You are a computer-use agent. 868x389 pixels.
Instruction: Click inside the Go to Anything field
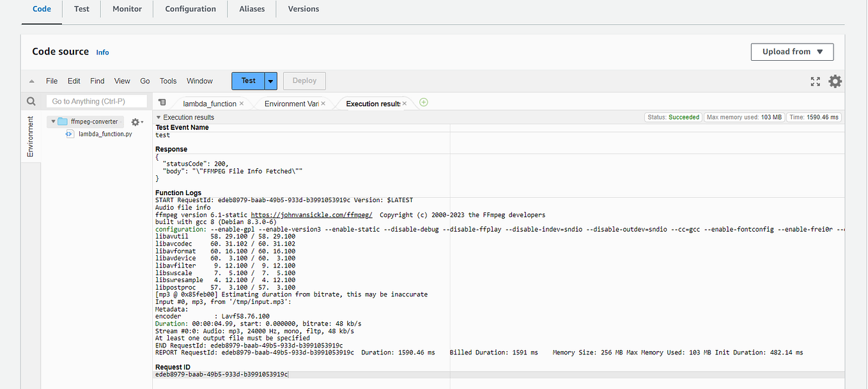point(96,100)
